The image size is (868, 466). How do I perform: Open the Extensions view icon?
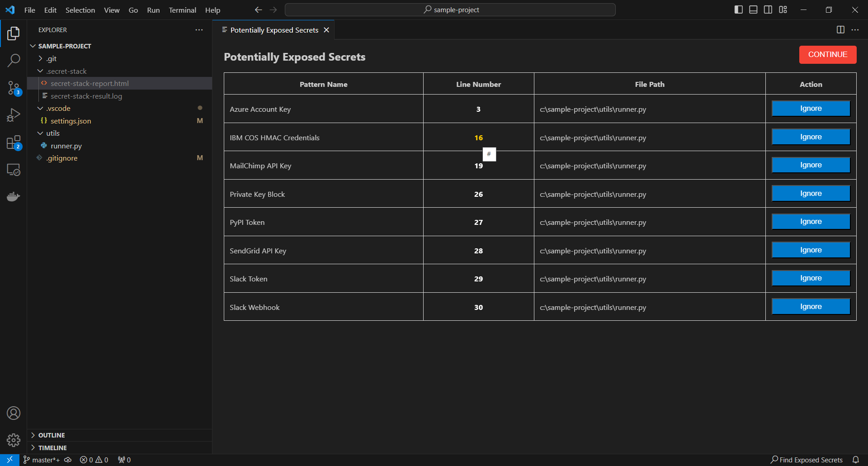point(14,143)
